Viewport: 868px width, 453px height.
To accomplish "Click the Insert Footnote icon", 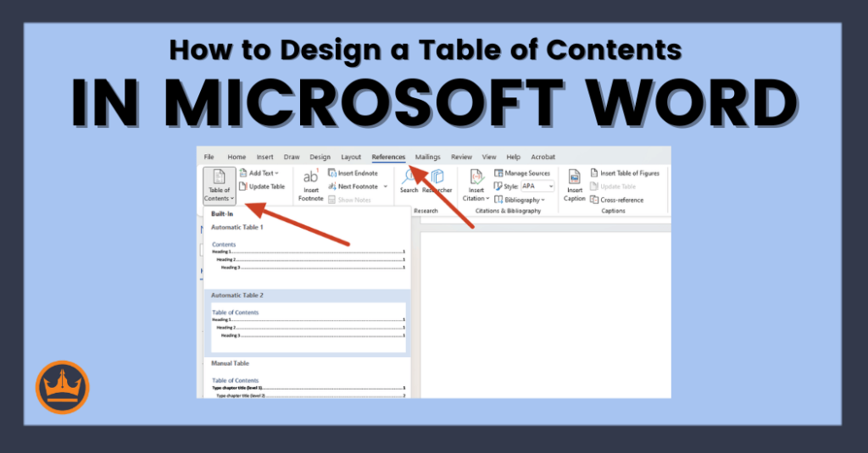I will 310,180.
